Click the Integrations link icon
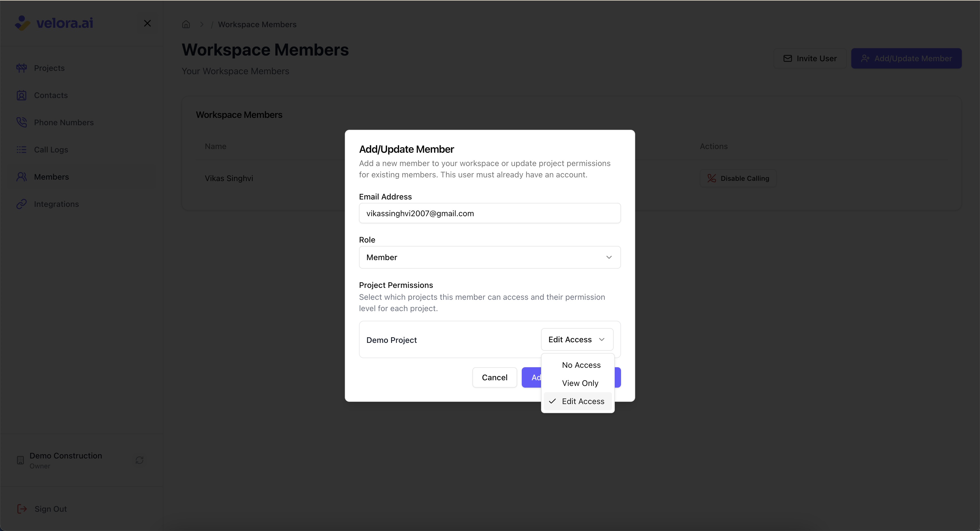The height and width of the screenshot is (531, 980). [21, 204]
